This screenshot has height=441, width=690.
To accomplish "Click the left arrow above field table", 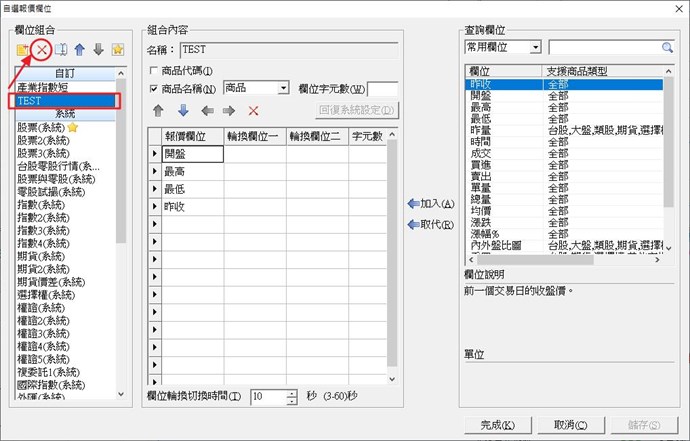I will coord(207,110).
